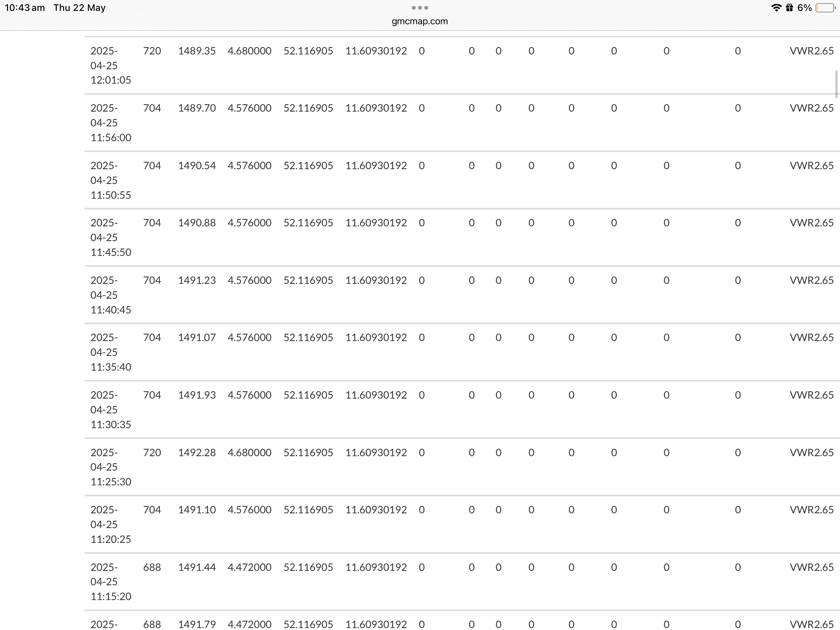
Task: Click VWR2.65 in the 11:20:25 row
Action: coord(812,510)
